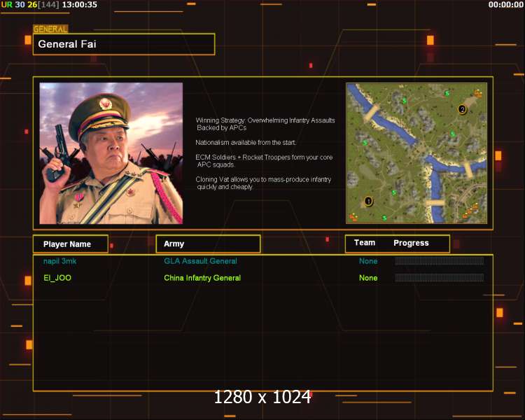Click the Progress column header

tap(411, 243)
